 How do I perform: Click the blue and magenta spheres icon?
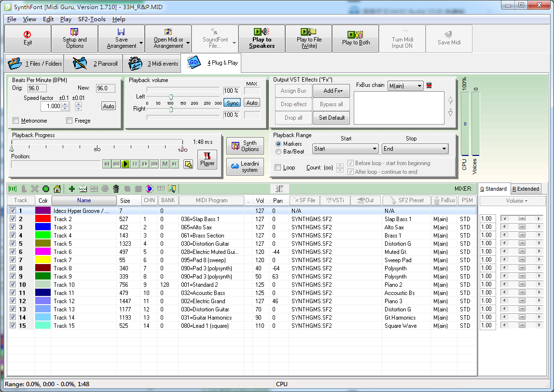pyautogui.click(x=150, y=189)
